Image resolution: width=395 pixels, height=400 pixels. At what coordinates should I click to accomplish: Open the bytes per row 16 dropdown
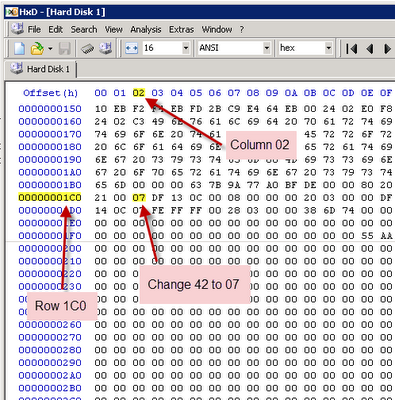tap(186, 48)
